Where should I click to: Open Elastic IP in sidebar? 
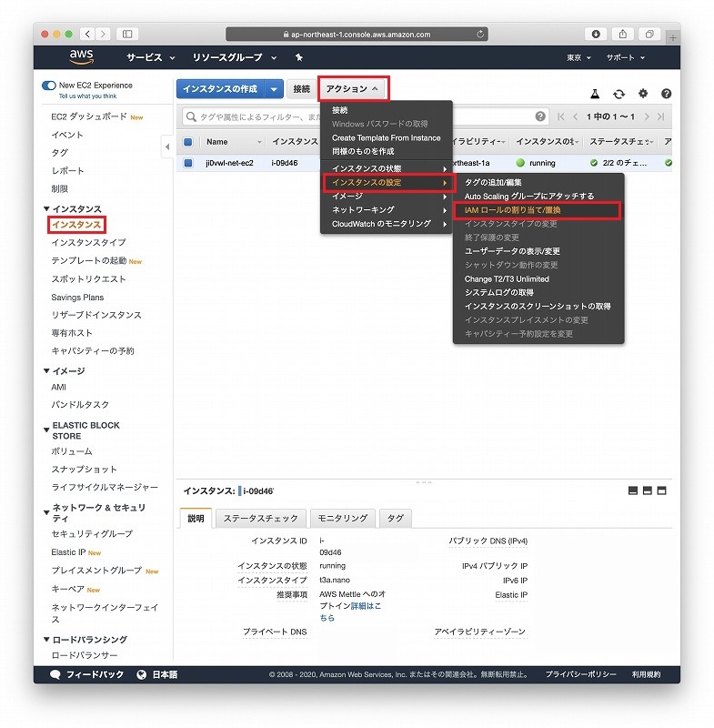69,552
